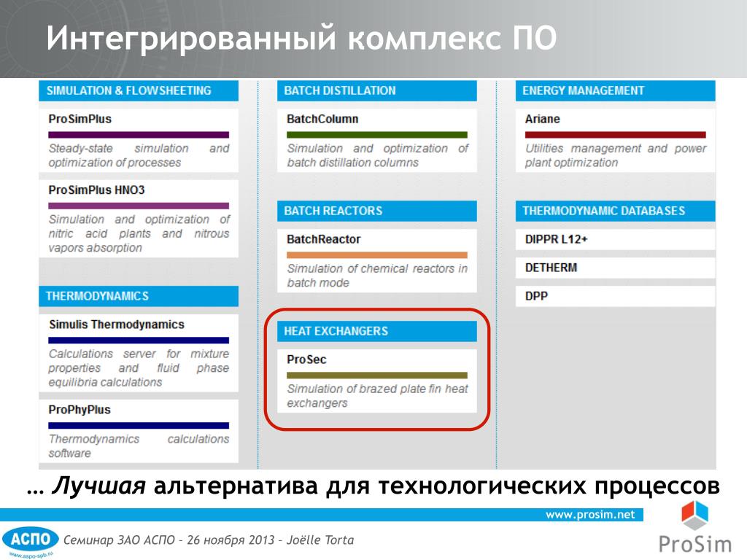Click the olive bar under ProSec
747x560 pixels.
tap(377, 376)
